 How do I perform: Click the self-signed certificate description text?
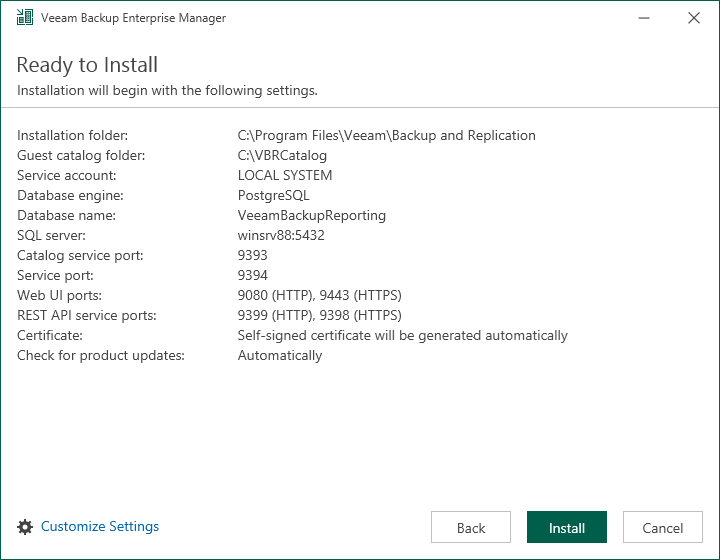click(x=402, y=335)
